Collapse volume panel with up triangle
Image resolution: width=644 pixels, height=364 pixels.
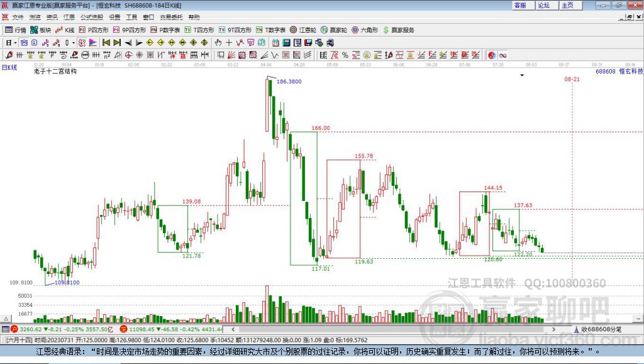pyautogui.click(x=6, y=319)
